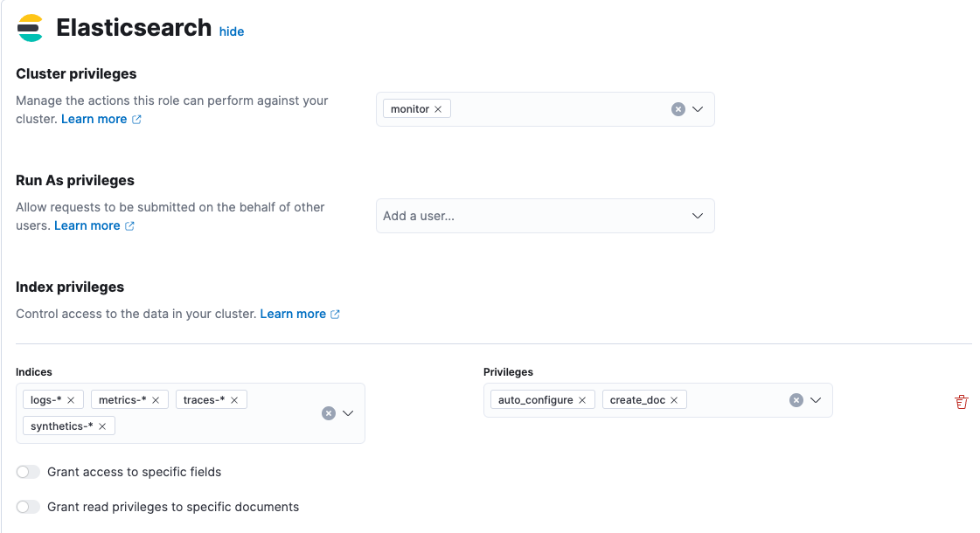Open Learn more about cluster privileges
The width and height of the screenshot is (980, 533).
click(94, 119)
